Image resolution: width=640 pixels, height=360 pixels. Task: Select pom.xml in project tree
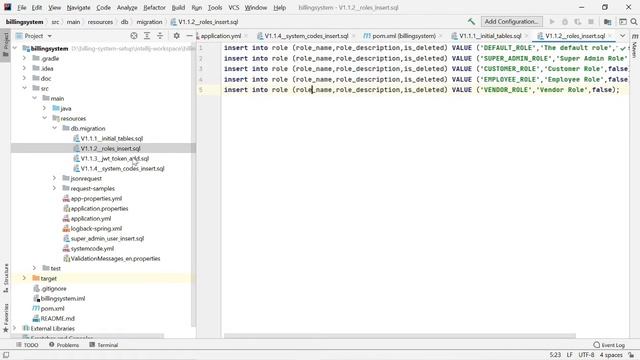pyautogui.click(x=52, y=309)
